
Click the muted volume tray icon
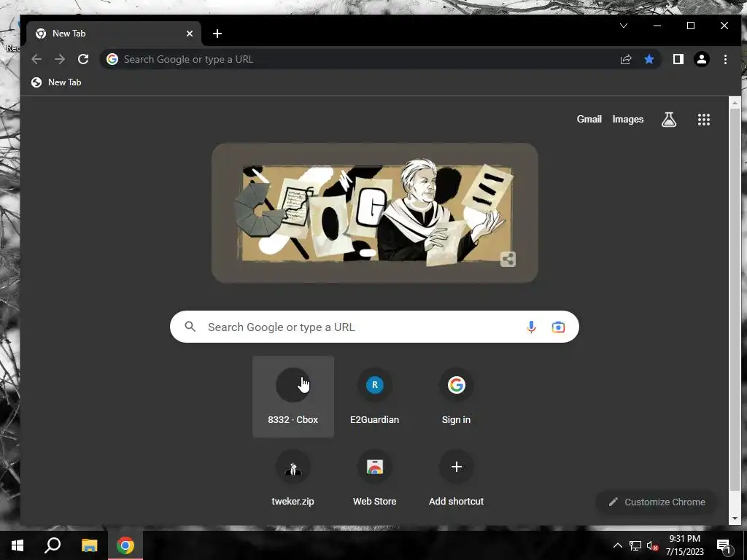click(x=652, y=545)
